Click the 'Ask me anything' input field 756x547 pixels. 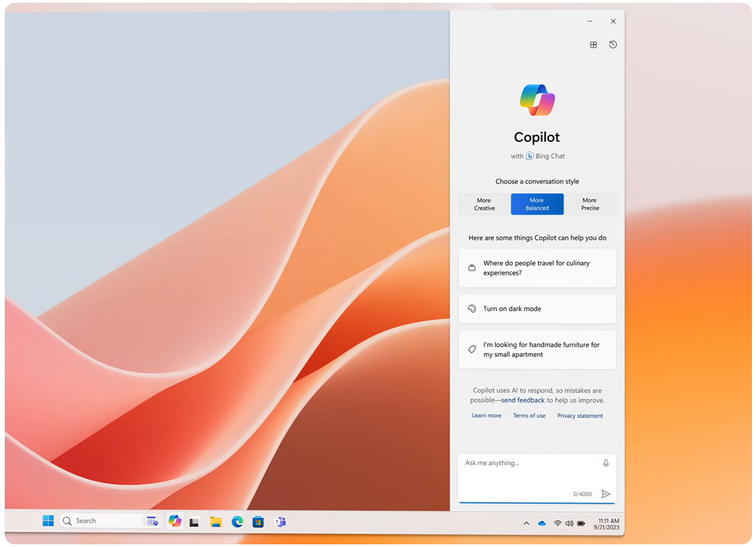(527, 473)
